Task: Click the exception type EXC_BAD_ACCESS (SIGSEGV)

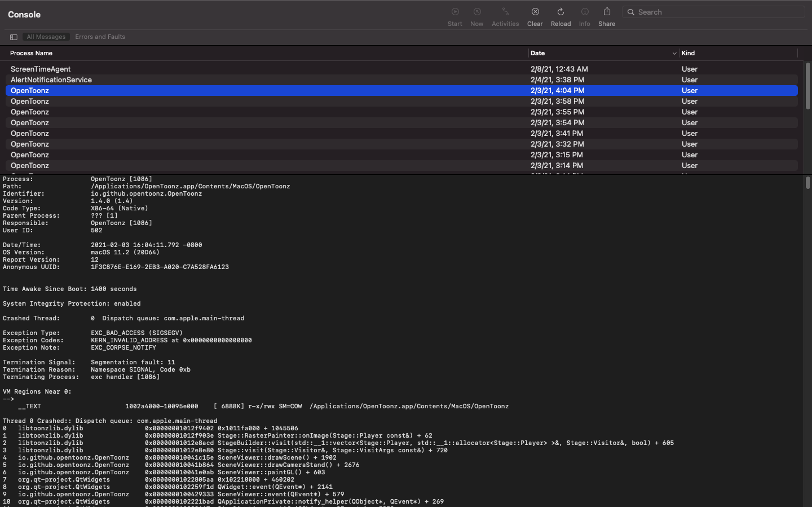Action: point(137,333)
